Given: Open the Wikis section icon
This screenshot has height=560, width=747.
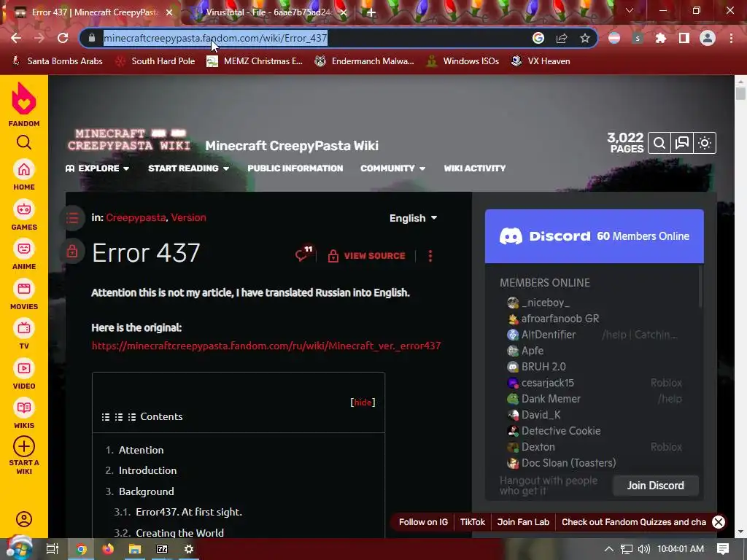Looking at the screenshot, I should 24,408.
